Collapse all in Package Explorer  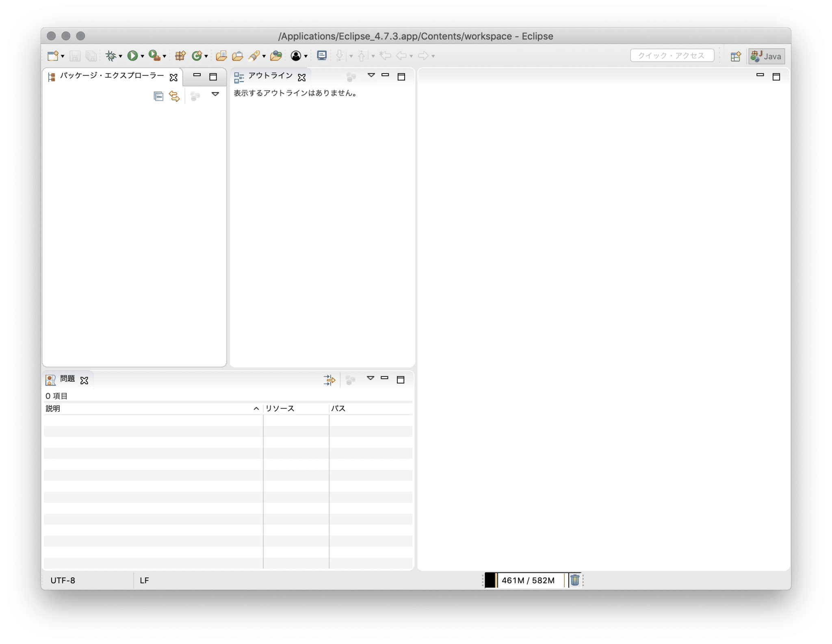click(x=158, y=96)
